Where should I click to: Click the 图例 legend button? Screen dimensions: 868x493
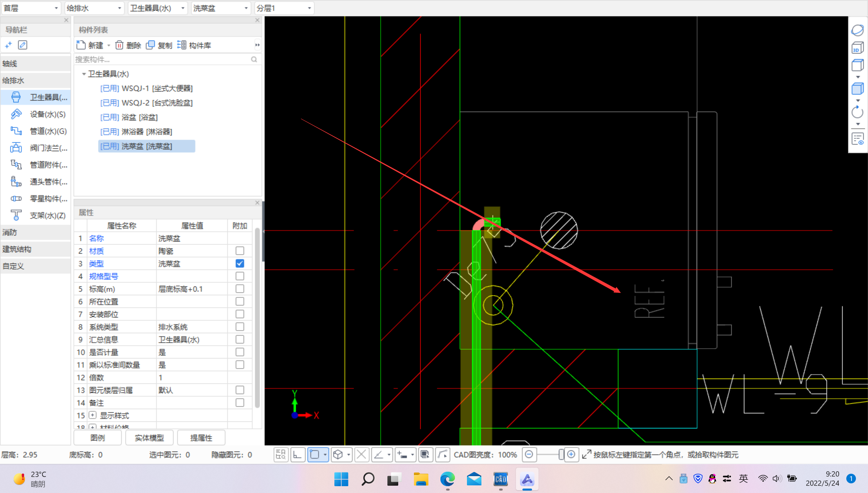pyautogui.click(x=98, y=438)
